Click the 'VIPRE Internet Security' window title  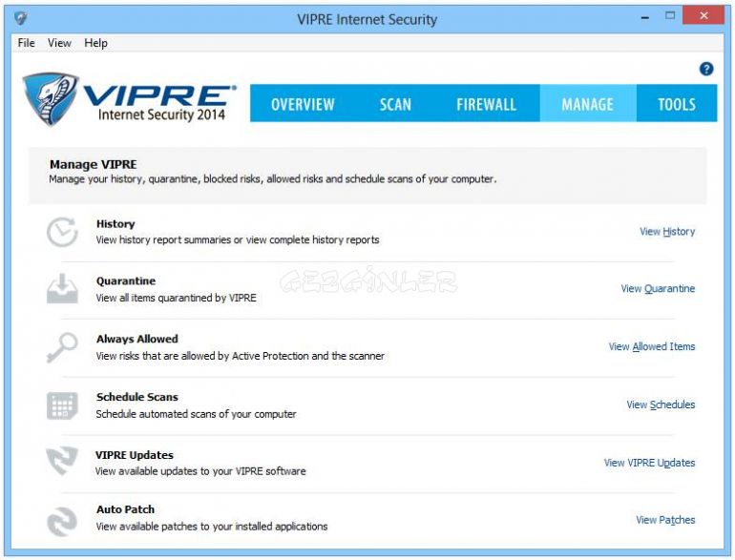pyautogui.click(x=367, y=20)
